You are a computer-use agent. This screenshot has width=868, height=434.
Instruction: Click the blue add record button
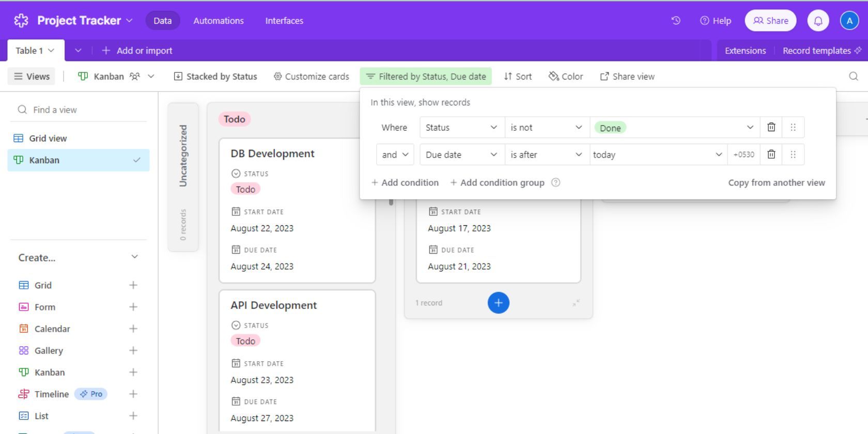[x=498, y=303]
